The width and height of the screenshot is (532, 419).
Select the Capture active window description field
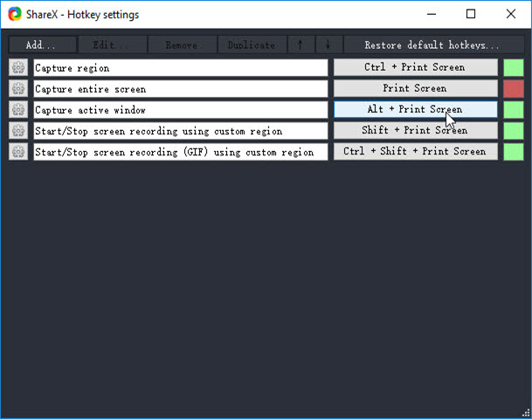[181, 110]
